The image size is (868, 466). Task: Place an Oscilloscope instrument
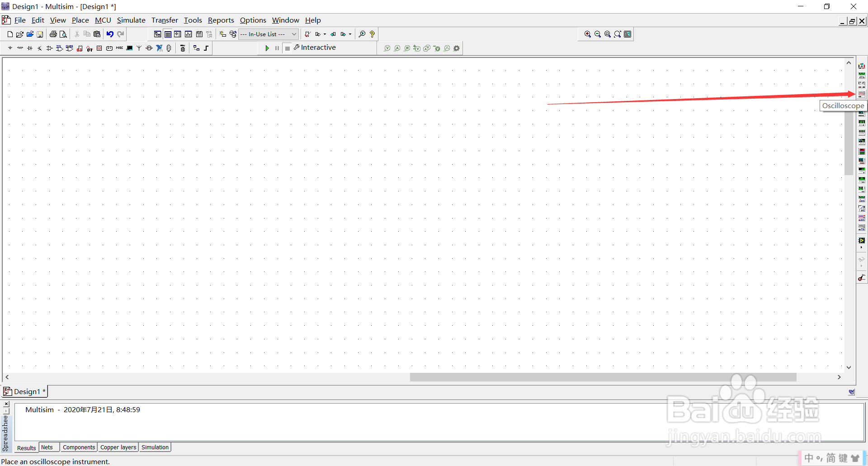[862, 94]
